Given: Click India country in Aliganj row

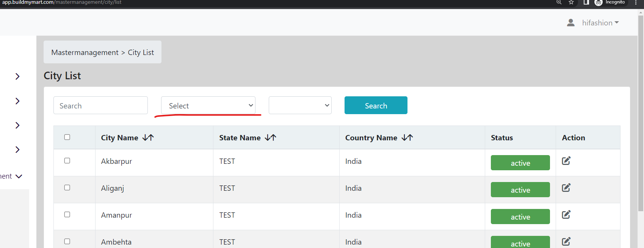Looking at the screenshot, I should pyautogui.click(x=353, y=188).
